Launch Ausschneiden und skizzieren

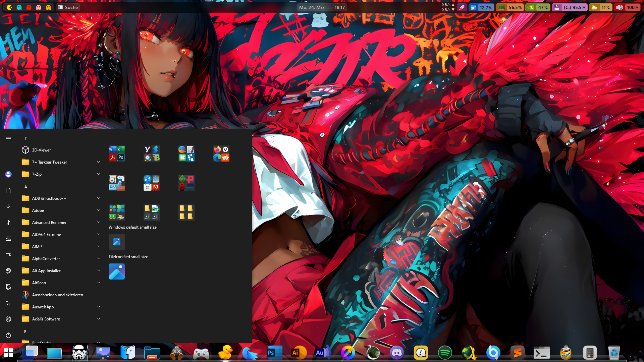pos(61,295)
